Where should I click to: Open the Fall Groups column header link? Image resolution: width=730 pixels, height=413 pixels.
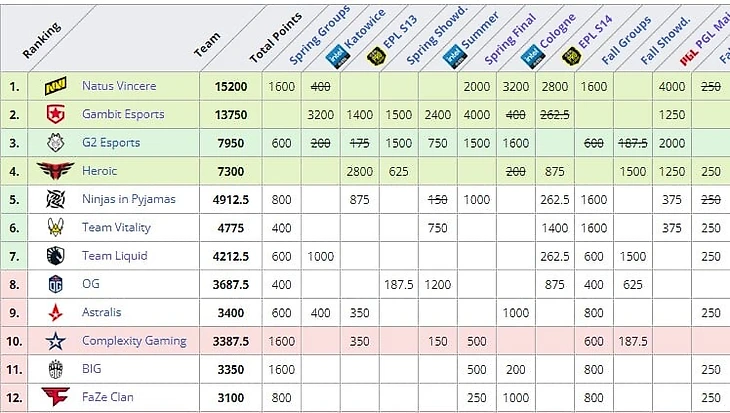click(x=626, y=40)
